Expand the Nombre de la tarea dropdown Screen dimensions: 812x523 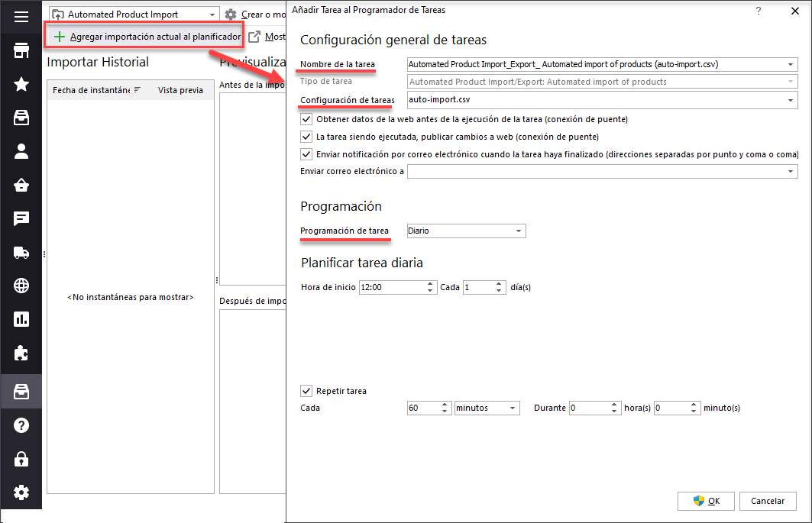click(x=791, y=65)
